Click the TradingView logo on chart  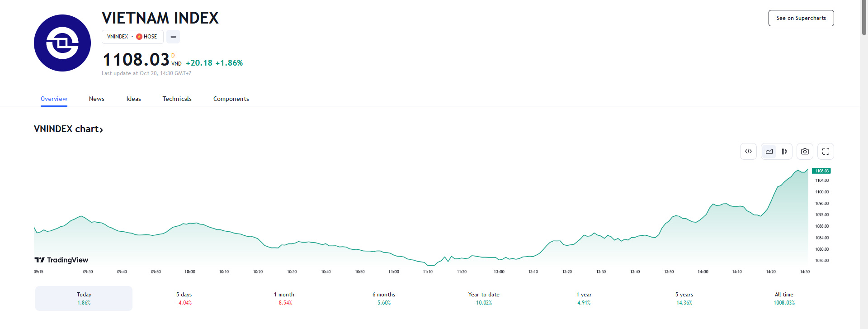(61, 260)
